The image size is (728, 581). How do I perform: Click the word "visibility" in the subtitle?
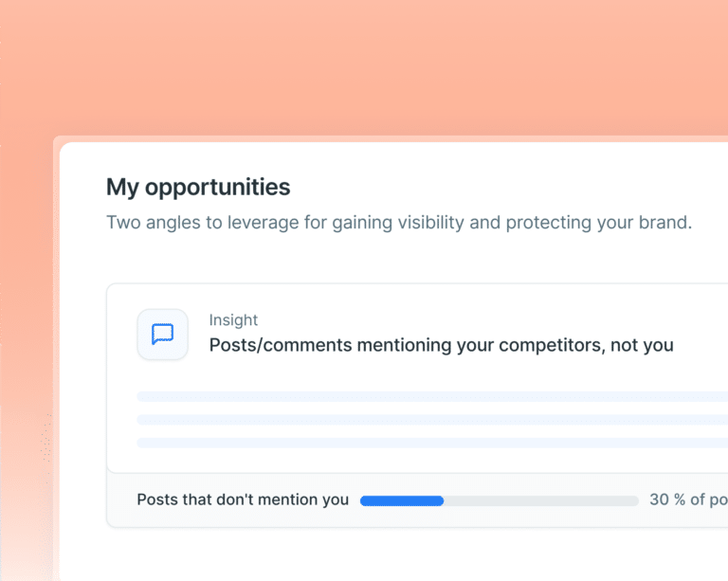click(x=431, y=224)
